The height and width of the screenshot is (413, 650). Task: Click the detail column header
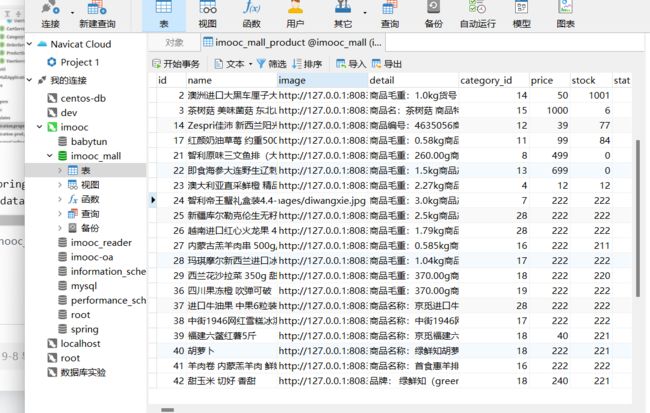(x=413, y=80)
